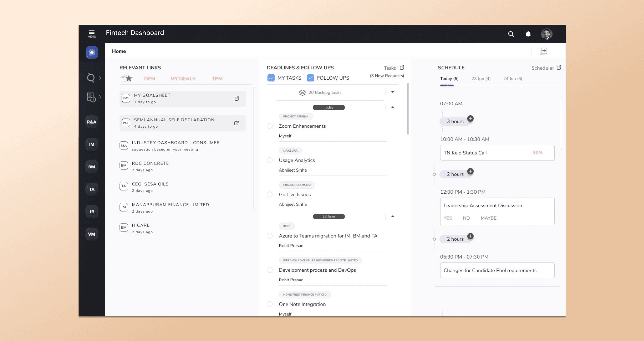Click the add widget icon
644x341 pixels.
[x=543, y=51]
